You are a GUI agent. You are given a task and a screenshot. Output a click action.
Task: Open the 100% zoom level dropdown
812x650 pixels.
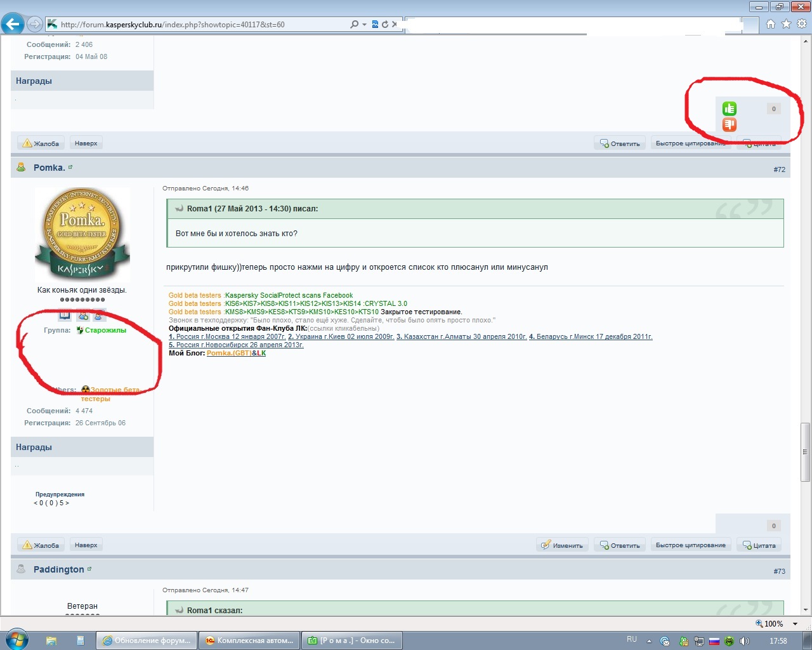(x=795, y=624)
